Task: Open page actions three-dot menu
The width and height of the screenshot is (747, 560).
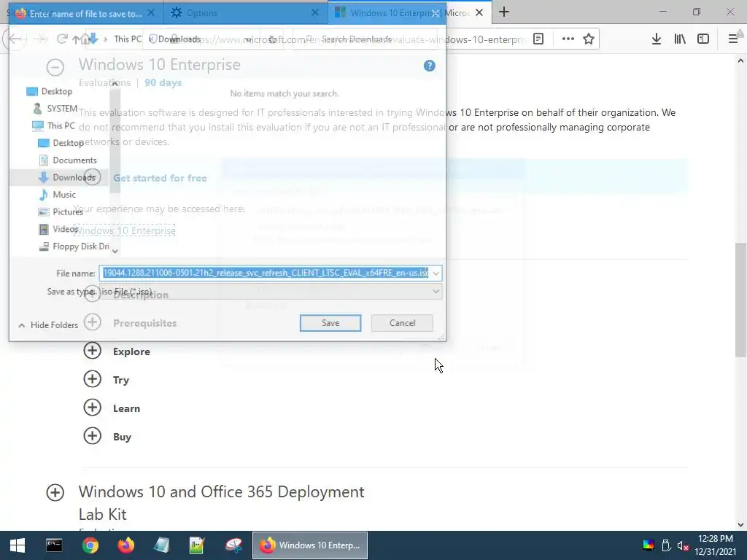Action: click(568, 39)
